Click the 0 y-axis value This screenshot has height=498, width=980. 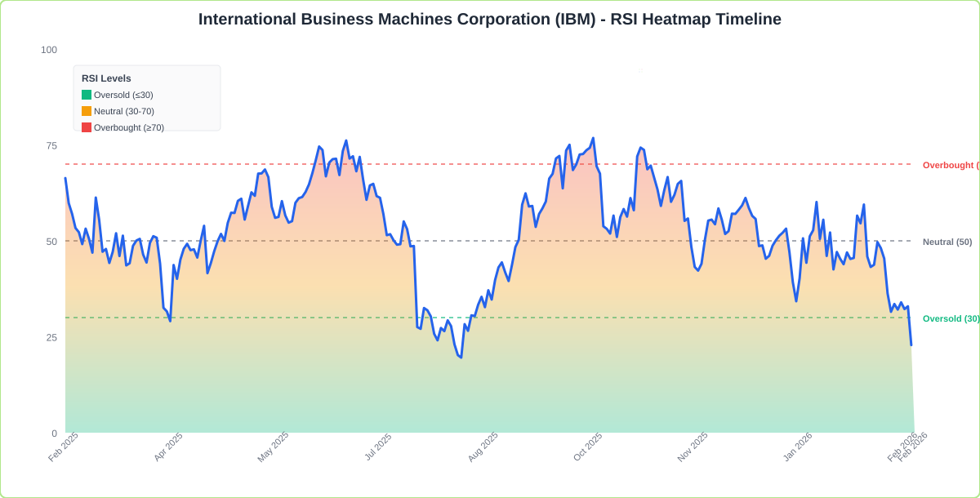pyautogui.click(x=53, y=432)
